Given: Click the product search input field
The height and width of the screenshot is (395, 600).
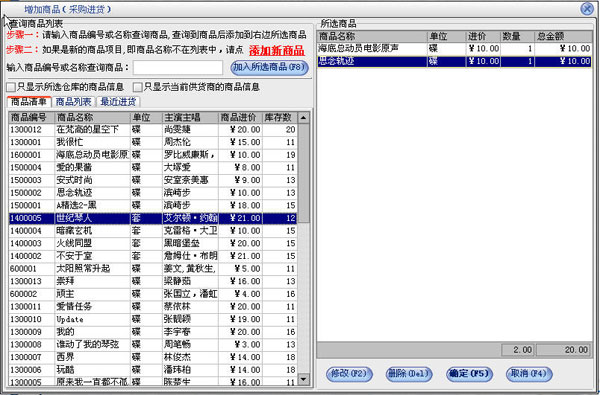Looking at the screenshot, I should (x=178, y=68).
